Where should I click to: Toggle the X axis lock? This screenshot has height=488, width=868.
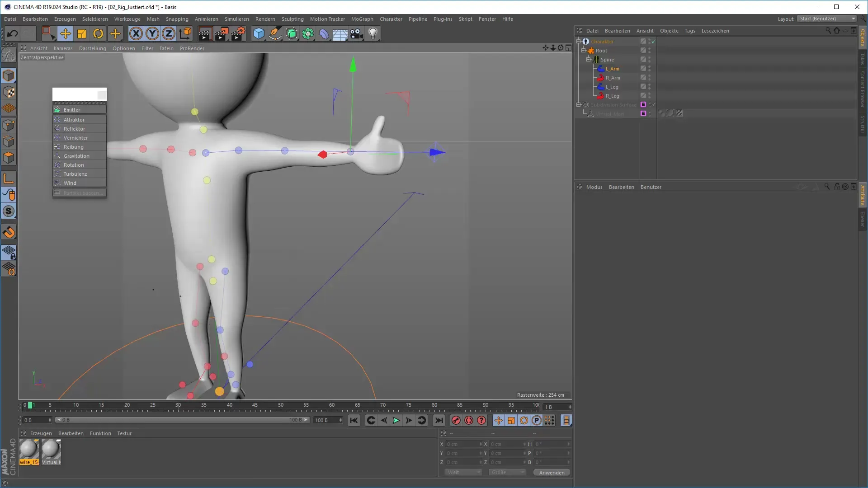point(136,33)
